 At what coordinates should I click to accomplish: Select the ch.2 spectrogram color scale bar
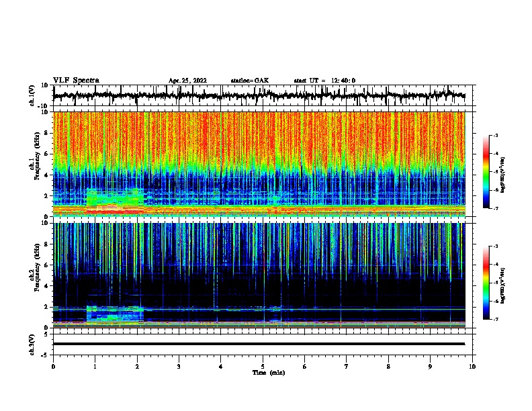coord(486,283)
